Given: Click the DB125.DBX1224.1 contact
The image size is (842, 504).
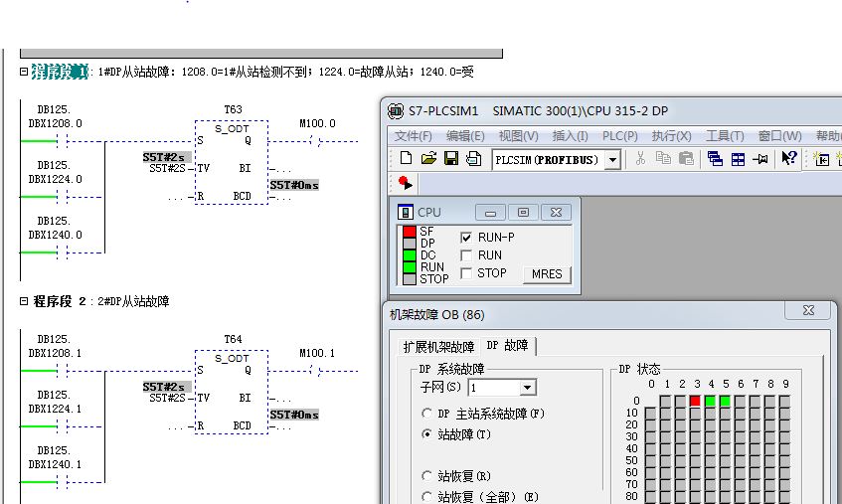Looking at the screenshot, I should point(63,426).
